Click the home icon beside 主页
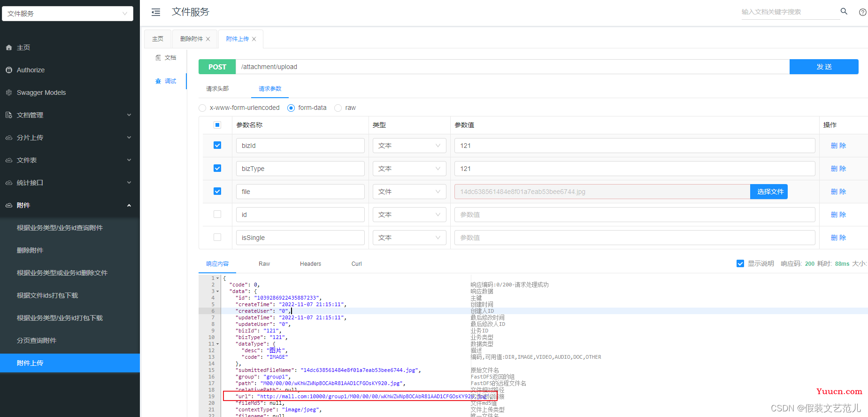Viewport: 868px width, 417px height. (x=9, y=47)
